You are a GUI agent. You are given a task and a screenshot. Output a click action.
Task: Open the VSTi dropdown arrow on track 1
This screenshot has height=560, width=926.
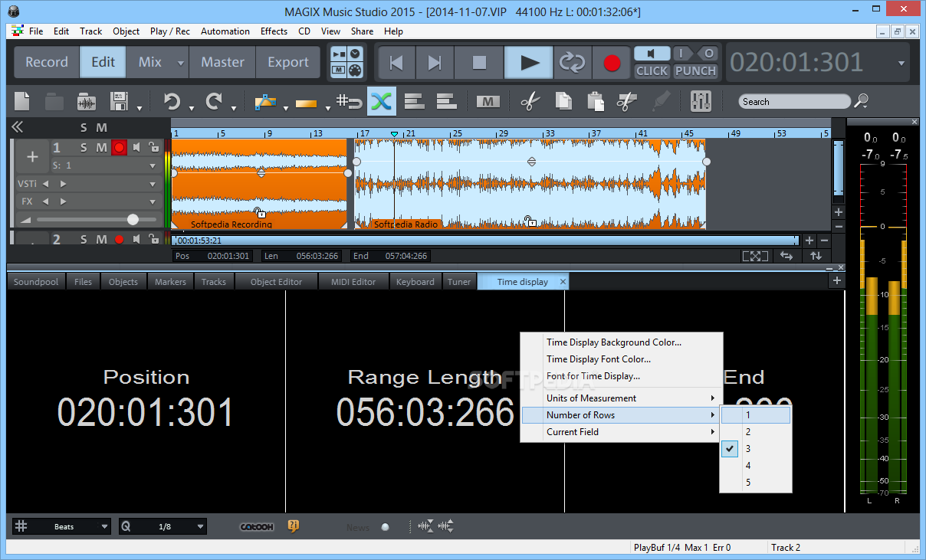153,184
